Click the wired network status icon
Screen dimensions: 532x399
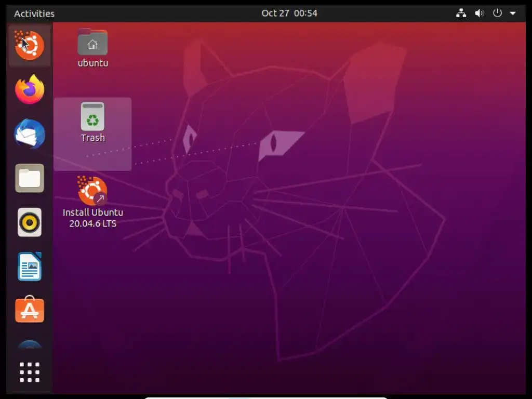pos(461,13)
